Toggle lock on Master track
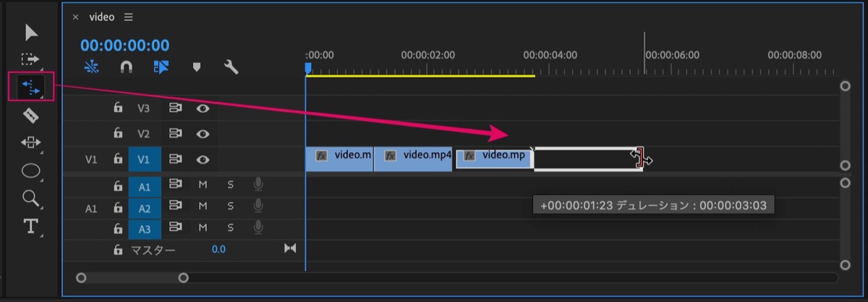 [x=118, y=250]
